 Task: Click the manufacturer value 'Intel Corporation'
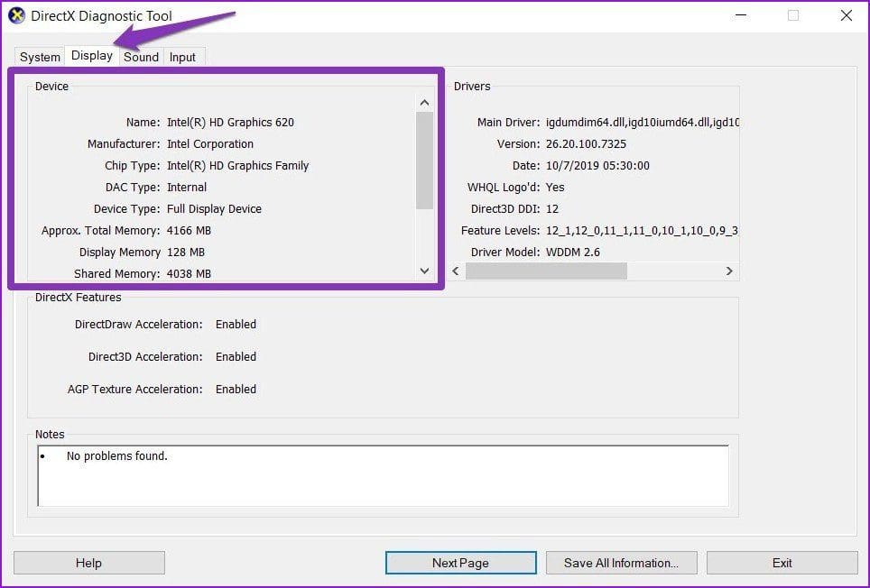point(210,144)
